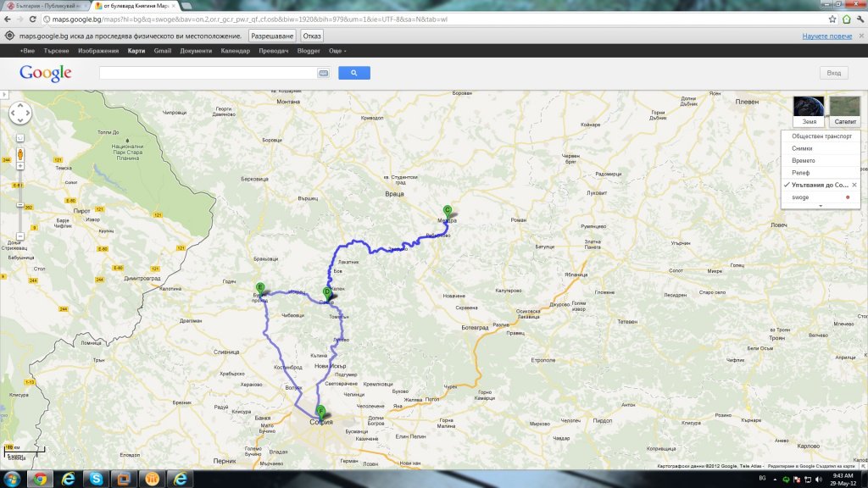Image resolution: width=868 pixels, height=488 pixels.
Task: Switch to Земя earth view thumbnail
Action: 809,111
